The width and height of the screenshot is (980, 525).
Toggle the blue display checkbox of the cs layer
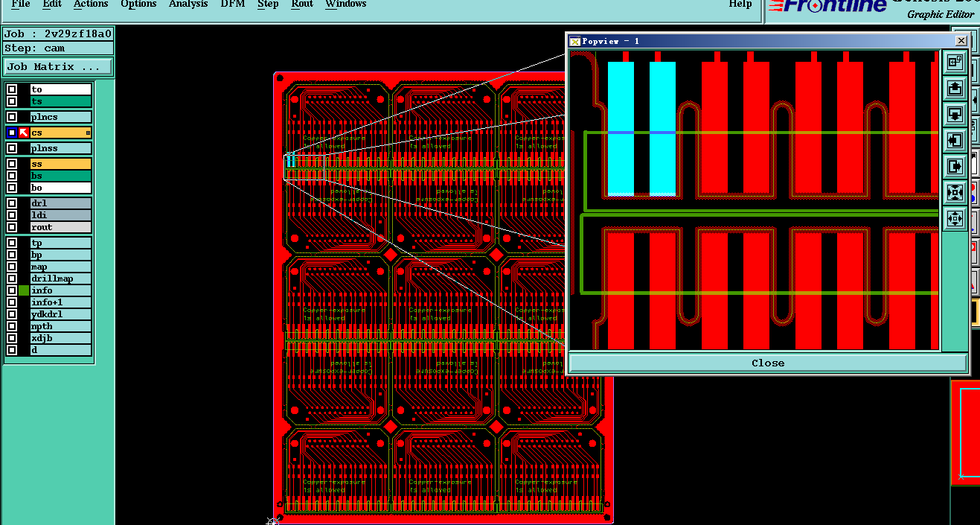click(x=12, y=133)
